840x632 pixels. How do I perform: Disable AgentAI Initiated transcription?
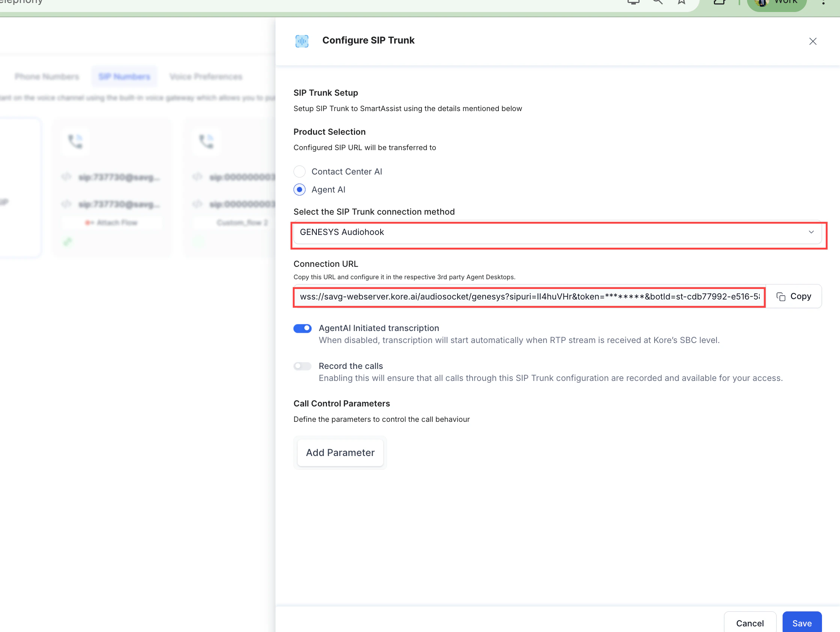tap(302, 328)
